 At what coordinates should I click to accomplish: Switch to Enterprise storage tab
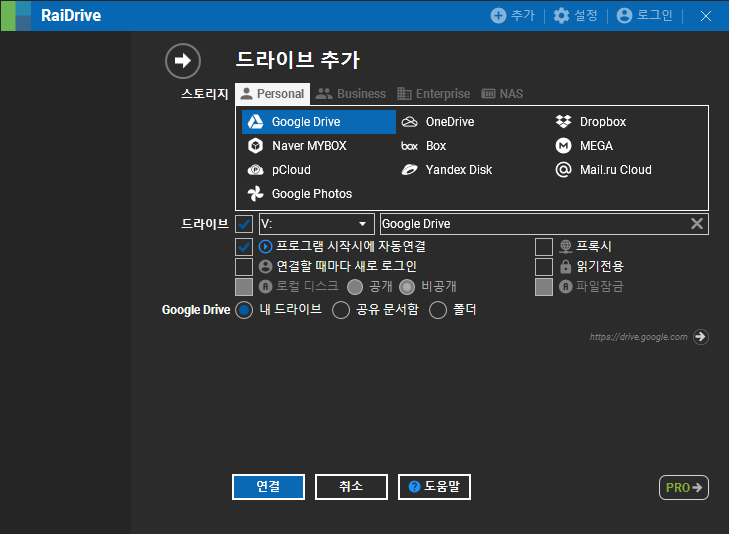pyautogui.click(x=433, y=94)
